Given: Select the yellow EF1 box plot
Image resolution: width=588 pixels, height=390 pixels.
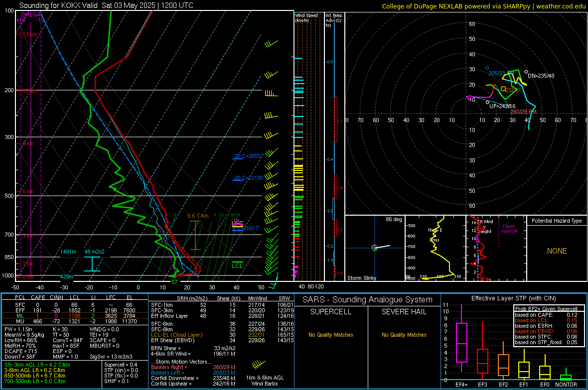Looking at the screenshot, I should pyautogui.click(x=524, y=365).
